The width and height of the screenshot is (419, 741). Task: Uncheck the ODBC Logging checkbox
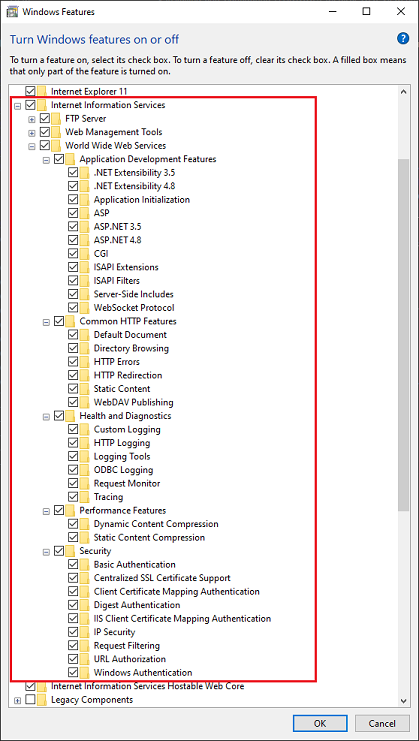tap(73, 470)
